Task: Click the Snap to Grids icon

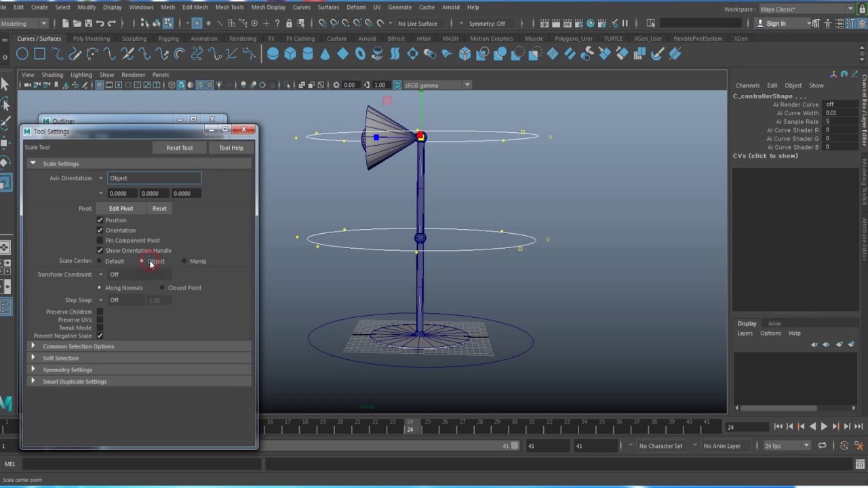Action: click(x=323, y=23)
